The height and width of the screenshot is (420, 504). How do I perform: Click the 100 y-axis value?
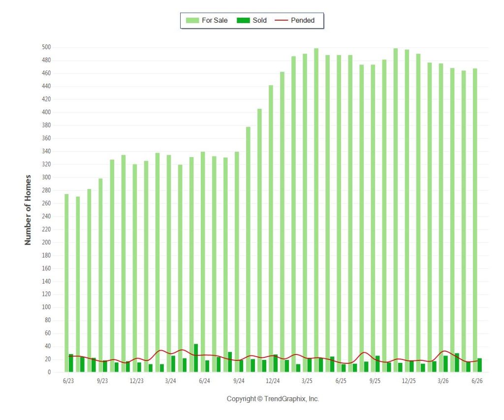(46, 307)
